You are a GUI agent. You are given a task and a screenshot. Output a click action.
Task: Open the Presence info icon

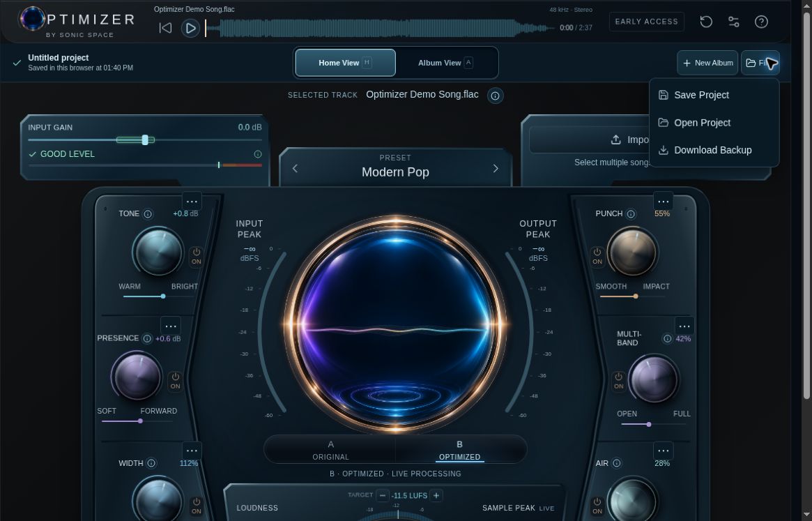click(x=147, y=338)
